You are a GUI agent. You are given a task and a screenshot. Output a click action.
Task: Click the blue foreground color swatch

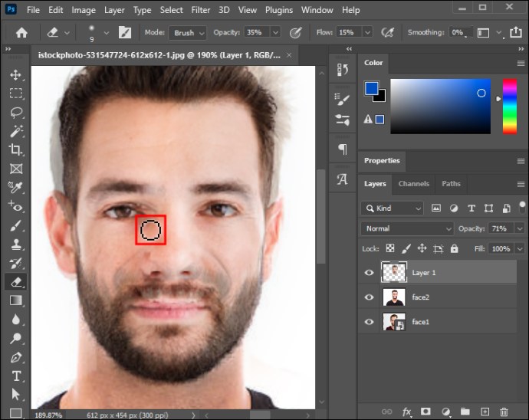click(x=371, y=88)
